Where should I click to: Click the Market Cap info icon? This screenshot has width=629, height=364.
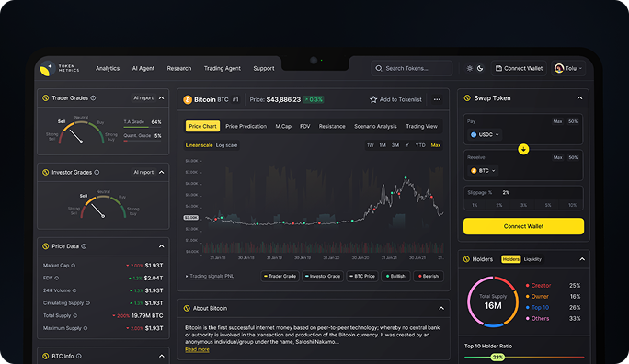(x=73, y=266)
